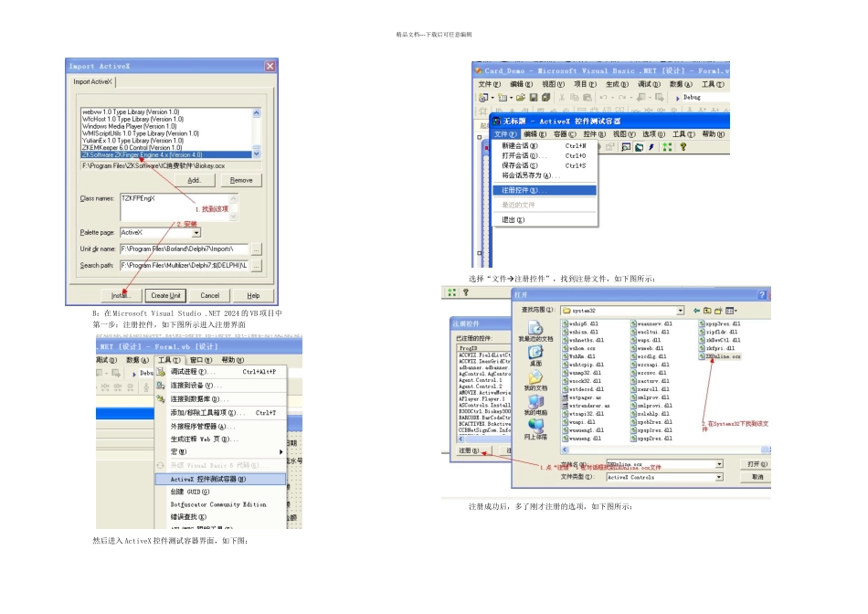Choose Exit (退出) in File menu
This screenshot has width=868, height=614.
coord(545,220)
